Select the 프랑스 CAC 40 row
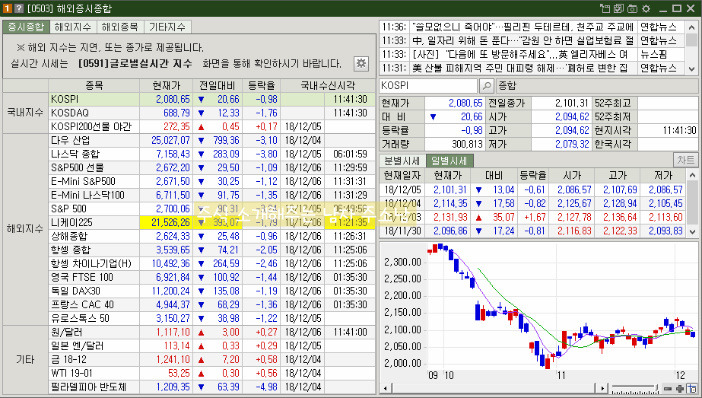Image resolution: width=702 pixels, height=398 pixels. tap(212, 304)
